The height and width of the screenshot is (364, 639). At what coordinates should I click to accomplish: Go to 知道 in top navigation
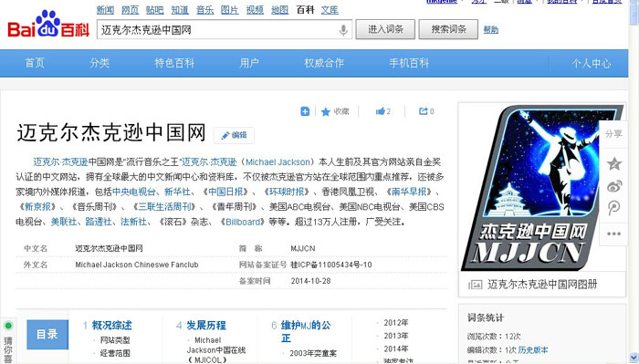[180, 10]
